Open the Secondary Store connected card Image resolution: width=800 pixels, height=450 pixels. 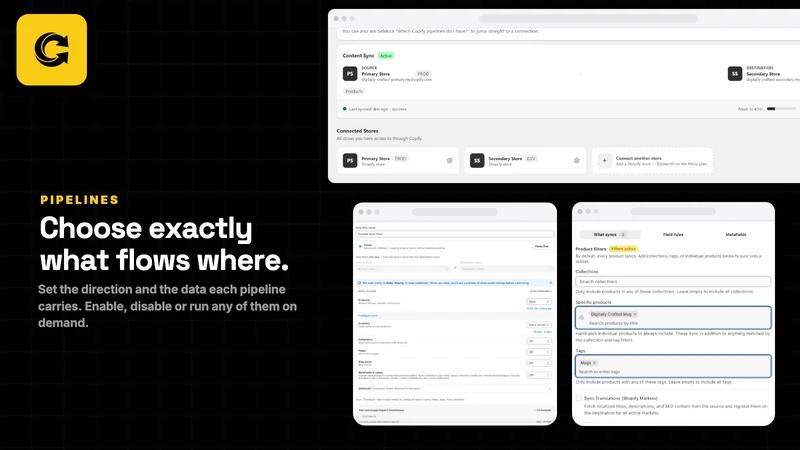(x=525, y=161)
